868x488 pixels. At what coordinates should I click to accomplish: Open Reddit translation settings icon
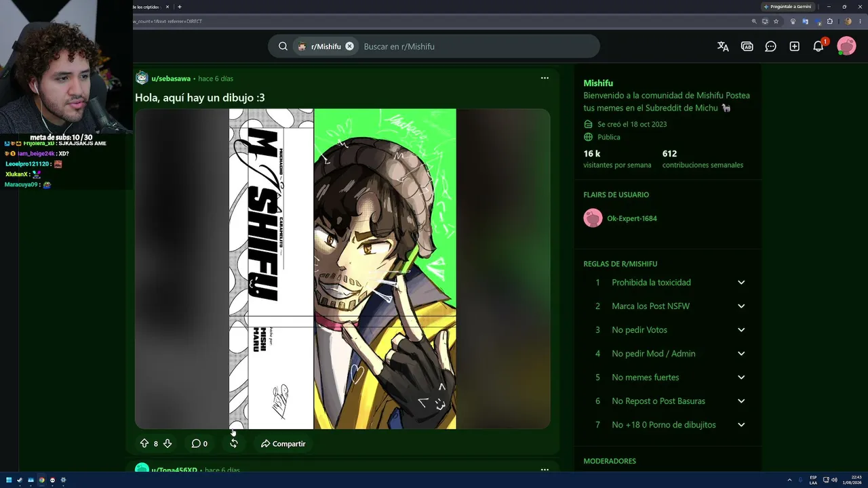click(x=723, y=46)
